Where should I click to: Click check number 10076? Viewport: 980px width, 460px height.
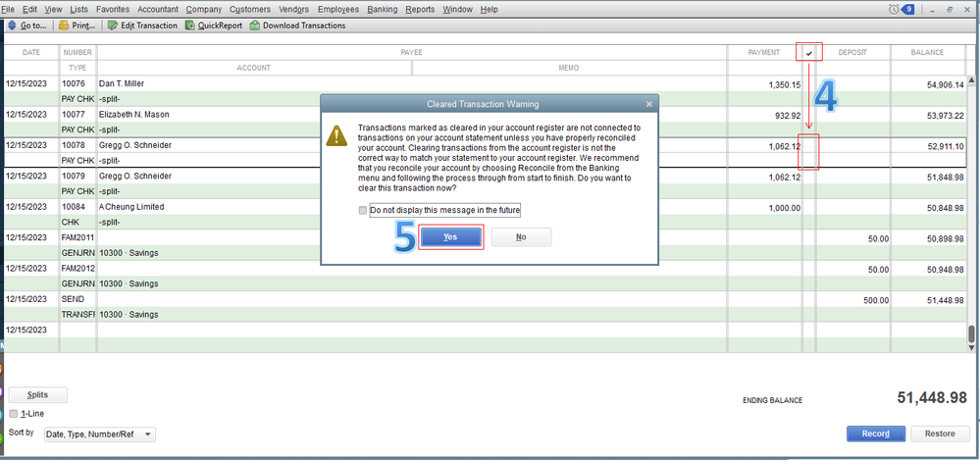[x=72, y=83]
